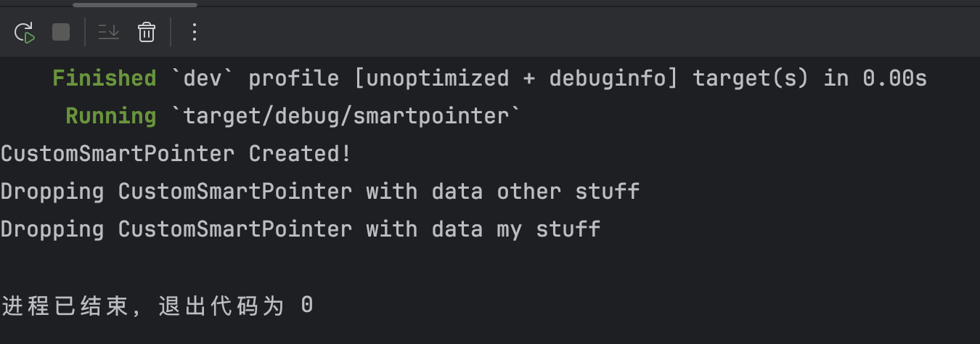
Task: Toggle Scroll to End of output
Action: coord(109,32)
